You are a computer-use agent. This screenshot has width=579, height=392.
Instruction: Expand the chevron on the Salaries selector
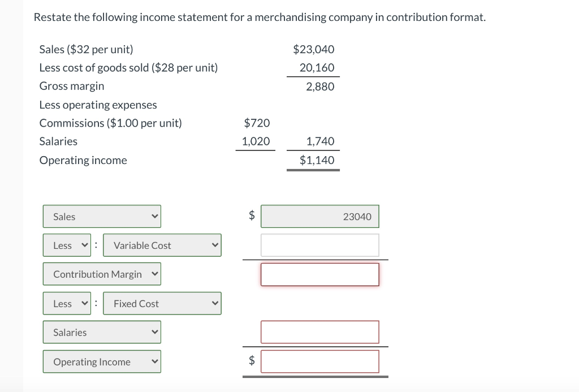coord(154,332)
